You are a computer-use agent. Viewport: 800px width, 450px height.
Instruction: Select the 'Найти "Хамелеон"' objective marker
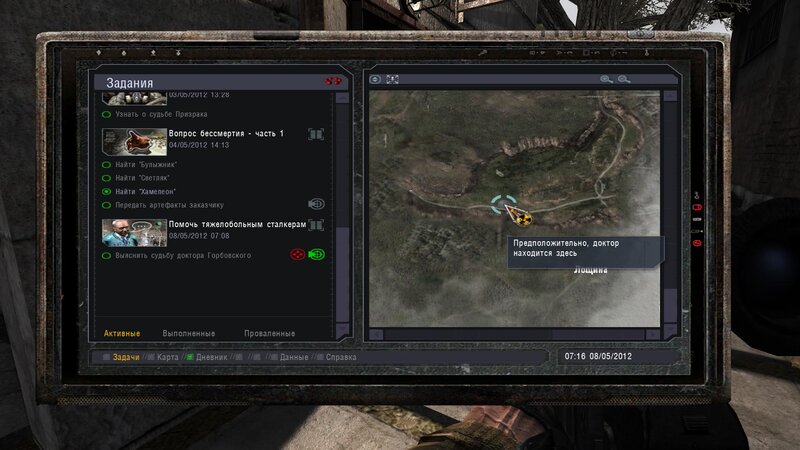pyautogui.click(x=106, y=191)
